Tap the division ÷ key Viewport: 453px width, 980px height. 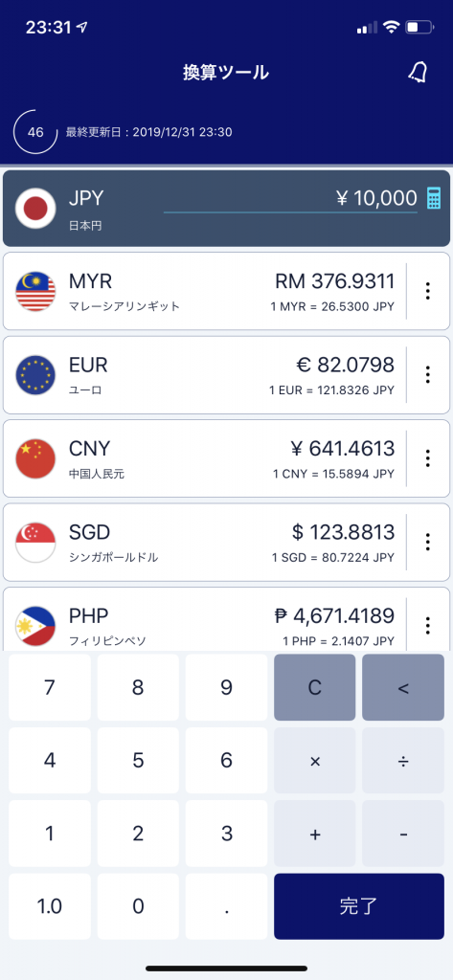point(403,761)
